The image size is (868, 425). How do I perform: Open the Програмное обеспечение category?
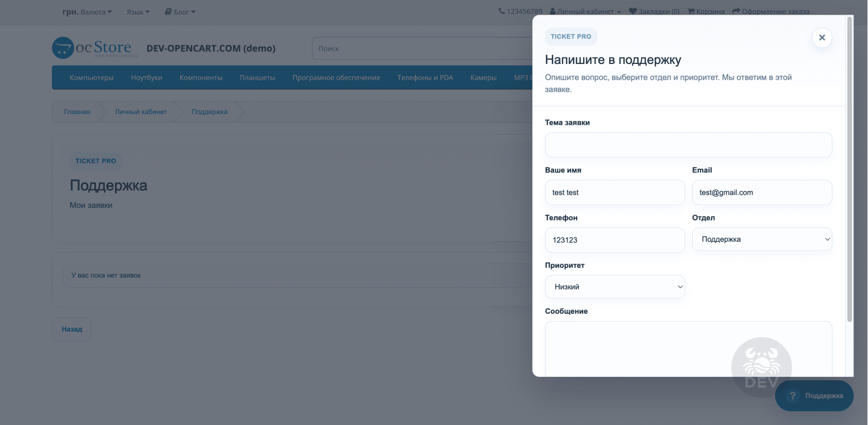(336, 78)
